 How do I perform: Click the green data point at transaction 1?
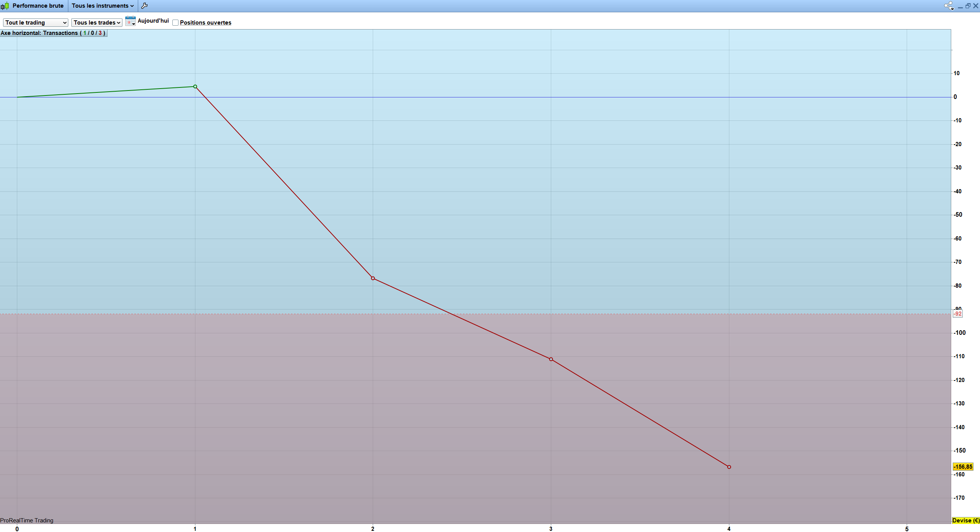point(195,87)
